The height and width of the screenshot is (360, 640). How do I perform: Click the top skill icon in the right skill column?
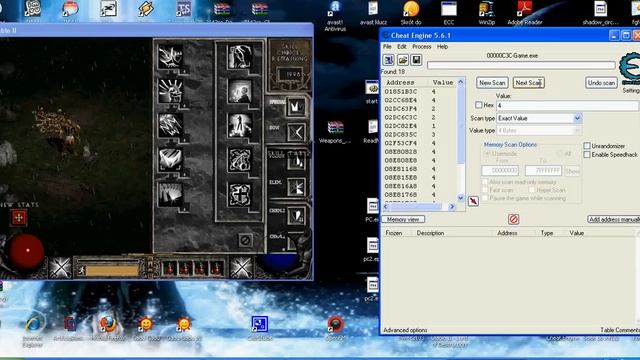tap(240, 56)
